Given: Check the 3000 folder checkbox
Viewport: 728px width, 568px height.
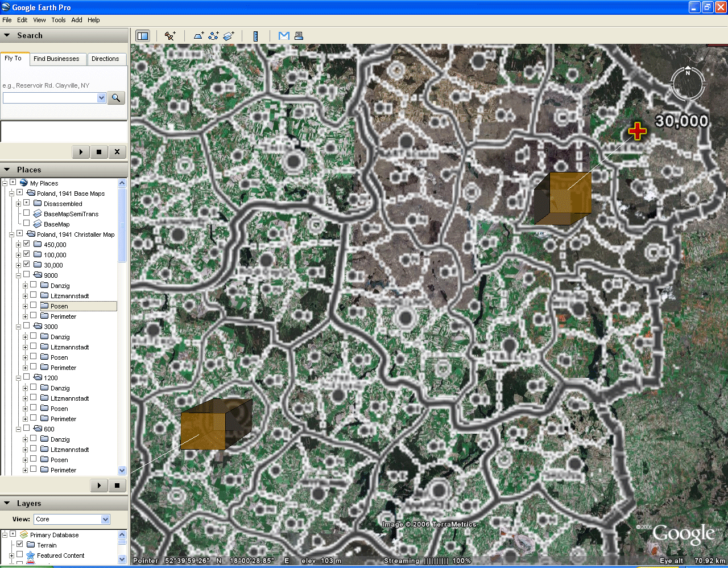Looking at the screenshot, I should (x=26, y=326).
